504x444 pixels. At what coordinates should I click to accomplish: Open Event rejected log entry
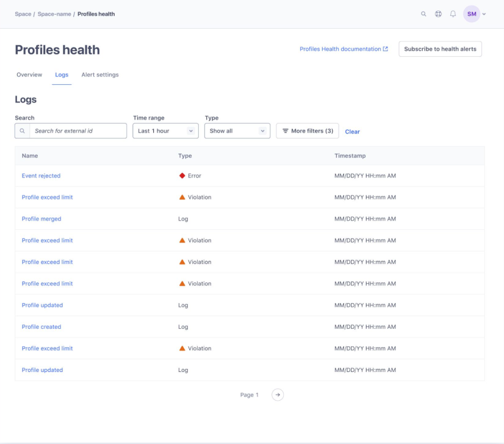click(41, 176)
